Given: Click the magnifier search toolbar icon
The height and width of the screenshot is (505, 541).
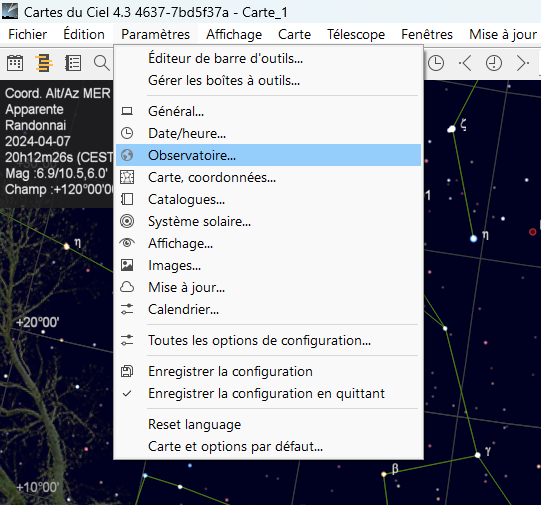Looking at the screenshot, I should click(x=101, y=63).
